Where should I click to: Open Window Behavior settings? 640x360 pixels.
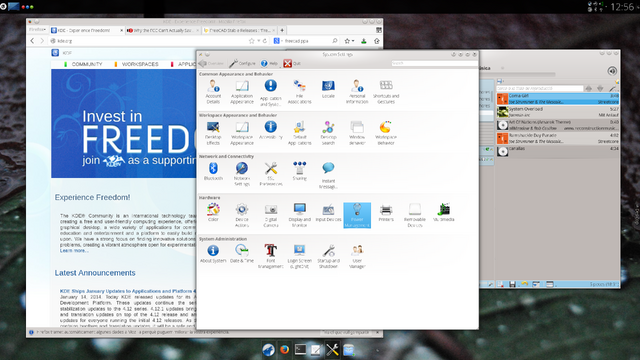point(357,133)
